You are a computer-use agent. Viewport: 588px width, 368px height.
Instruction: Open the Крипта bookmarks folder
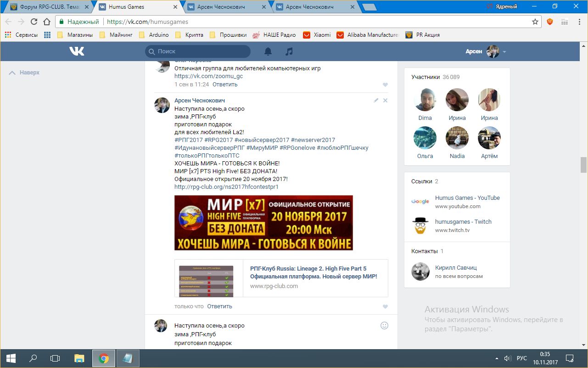[189, 35]
